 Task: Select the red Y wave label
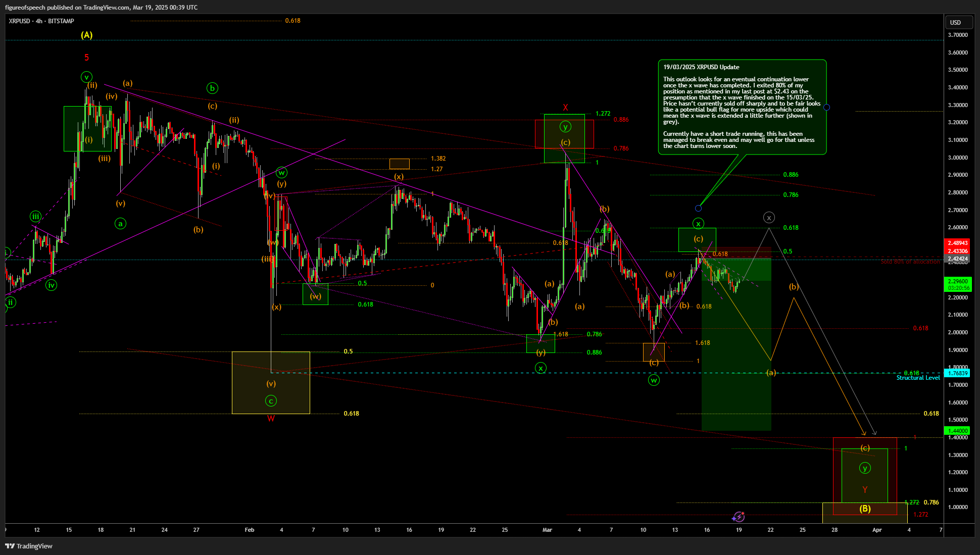[865, 490]
